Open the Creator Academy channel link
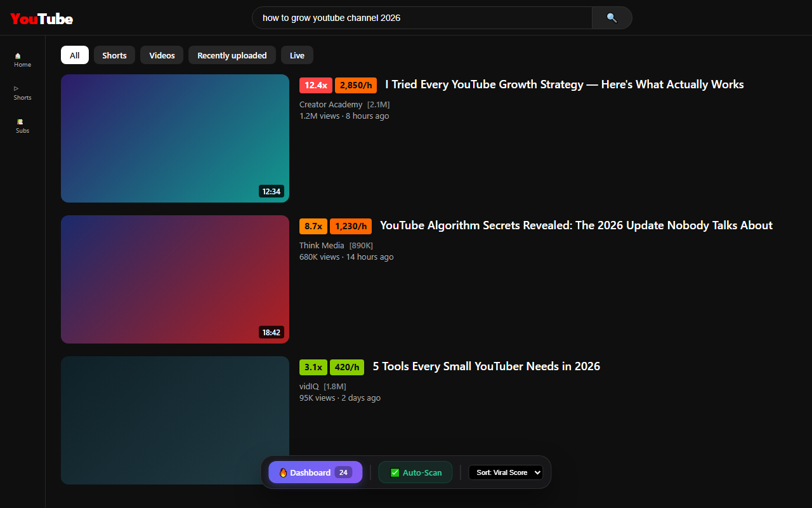This screenshot has width=812, height=508. (331, 104)
